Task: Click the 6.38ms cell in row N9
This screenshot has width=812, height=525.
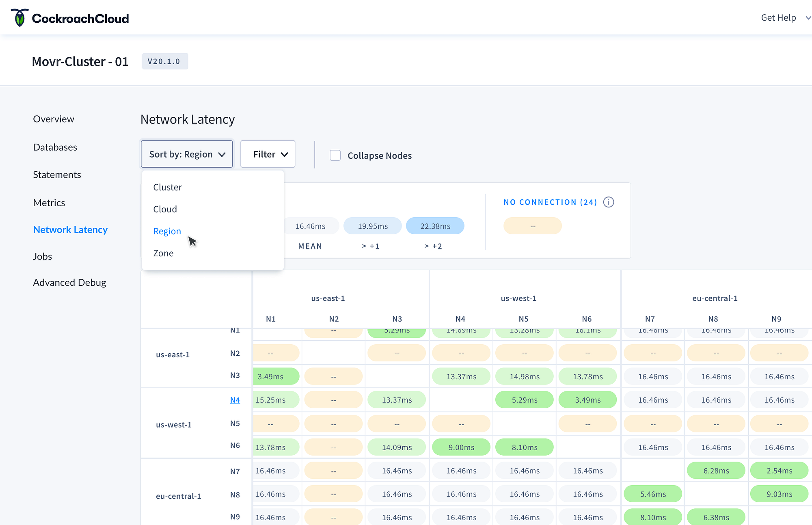Action: click(716, 517)
